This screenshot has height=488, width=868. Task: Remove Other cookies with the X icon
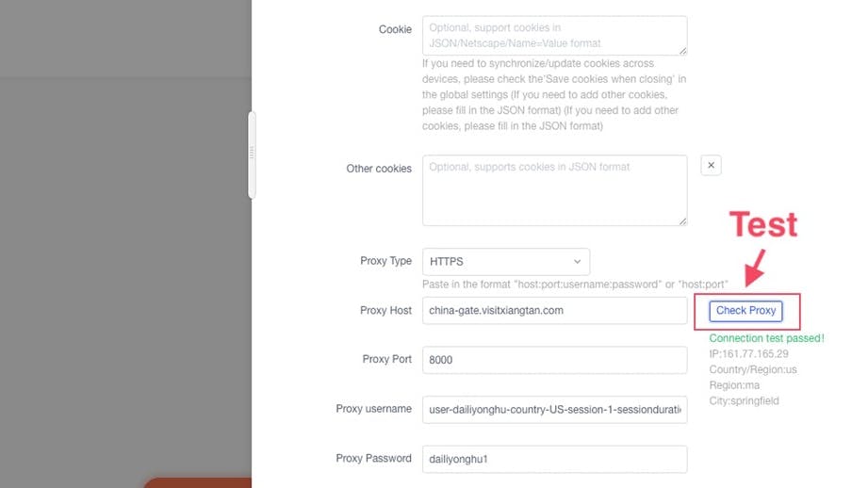pyautogui.click(x=711, y=166)
